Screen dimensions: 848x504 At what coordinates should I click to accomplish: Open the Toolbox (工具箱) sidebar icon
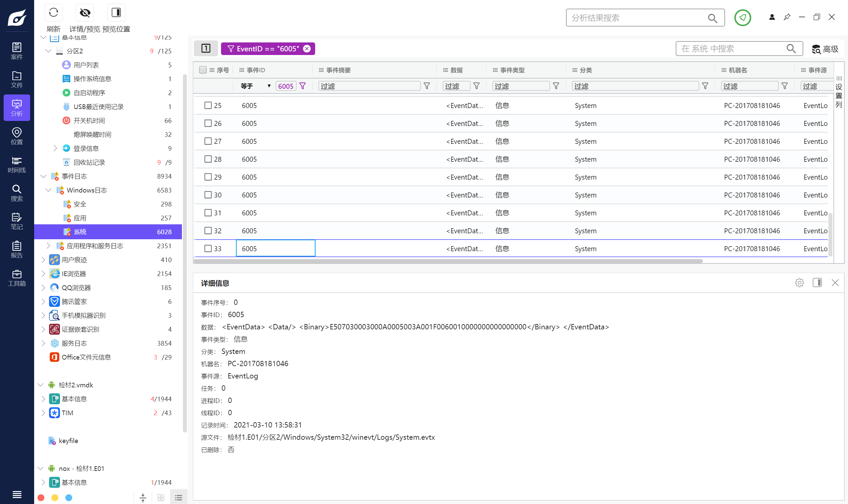coord(17,278)
